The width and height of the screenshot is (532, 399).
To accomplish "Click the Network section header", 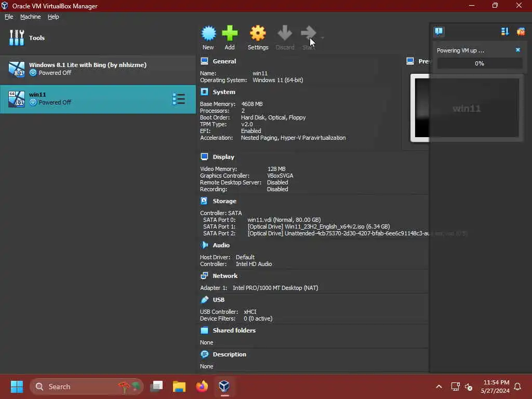I will click(225, 276).
